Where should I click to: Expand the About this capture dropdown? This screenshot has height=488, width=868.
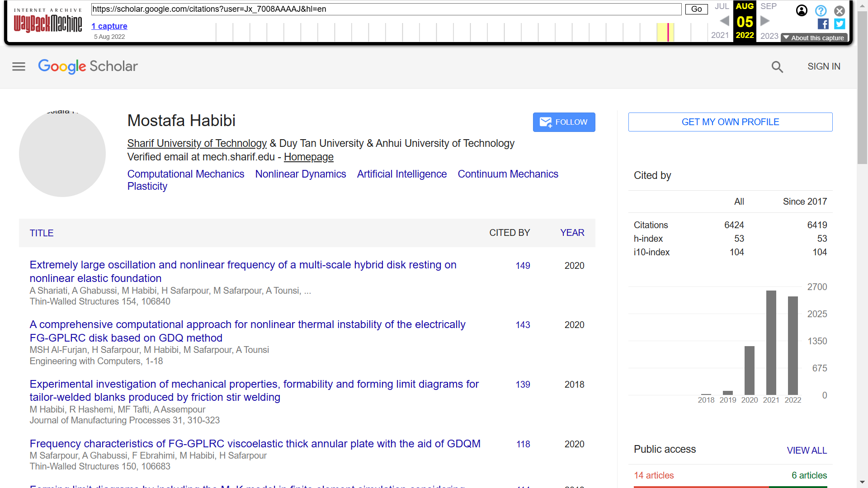pos(813,38)
